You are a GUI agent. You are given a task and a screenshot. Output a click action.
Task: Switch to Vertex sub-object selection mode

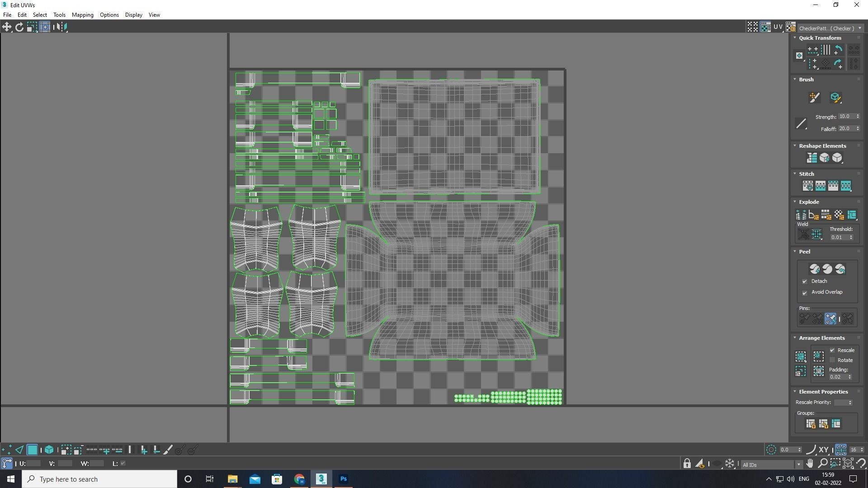[7, 450]
